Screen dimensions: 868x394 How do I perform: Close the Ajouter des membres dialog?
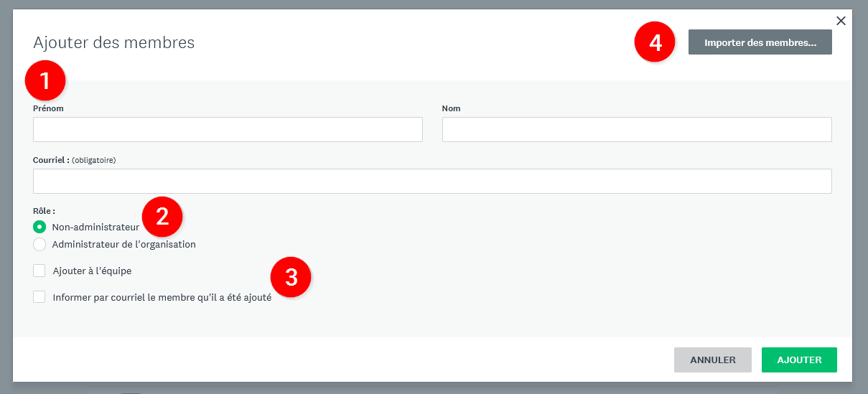point(841,21)
